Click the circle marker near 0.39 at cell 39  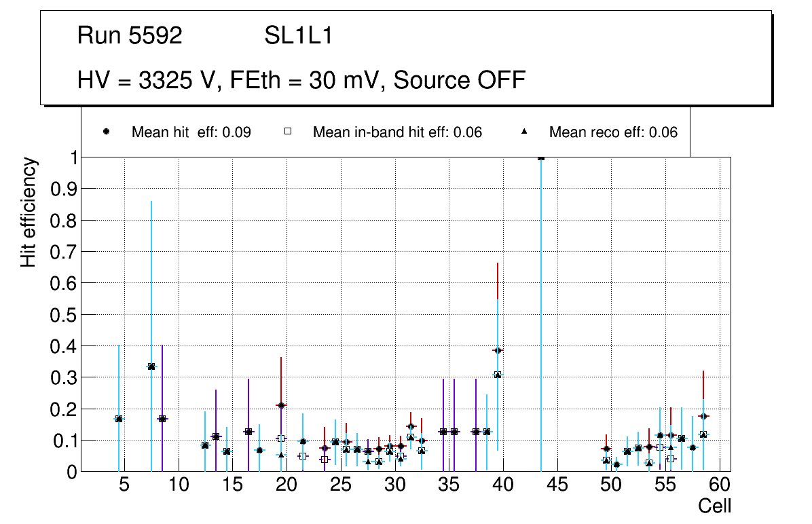(x=498, y=350)
